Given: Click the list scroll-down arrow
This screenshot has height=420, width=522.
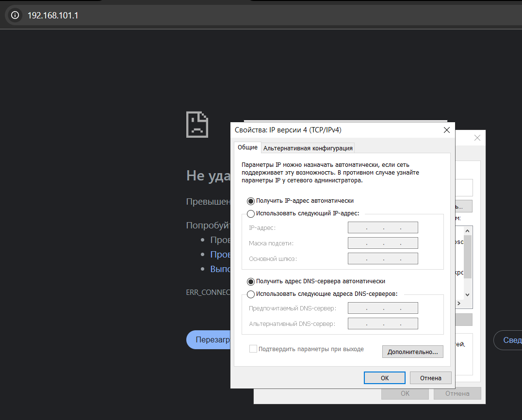Looking at the screenshot, I should (x=468, y=294).
